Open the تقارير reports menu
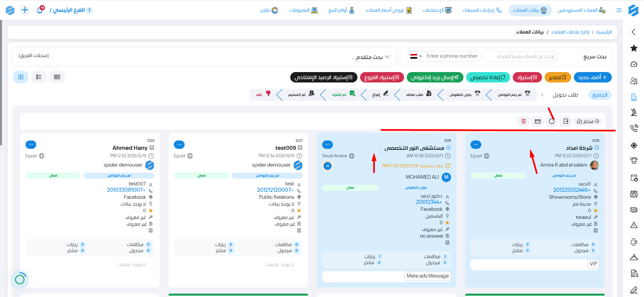This screenshot has width=644, height=297. pyautogui.click(x=269, y=10)
